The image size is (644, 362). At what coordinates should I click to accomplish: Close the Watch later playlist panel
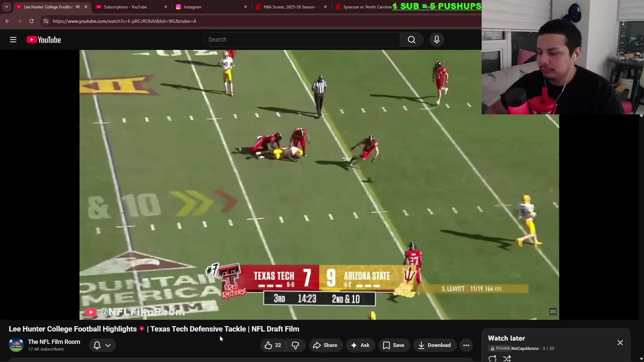620,343
